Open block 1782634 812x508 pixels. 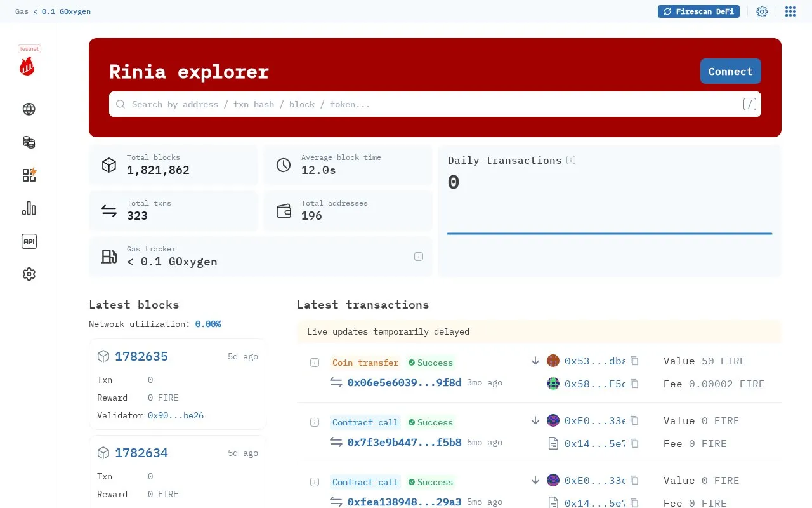(x=141, y=453)
